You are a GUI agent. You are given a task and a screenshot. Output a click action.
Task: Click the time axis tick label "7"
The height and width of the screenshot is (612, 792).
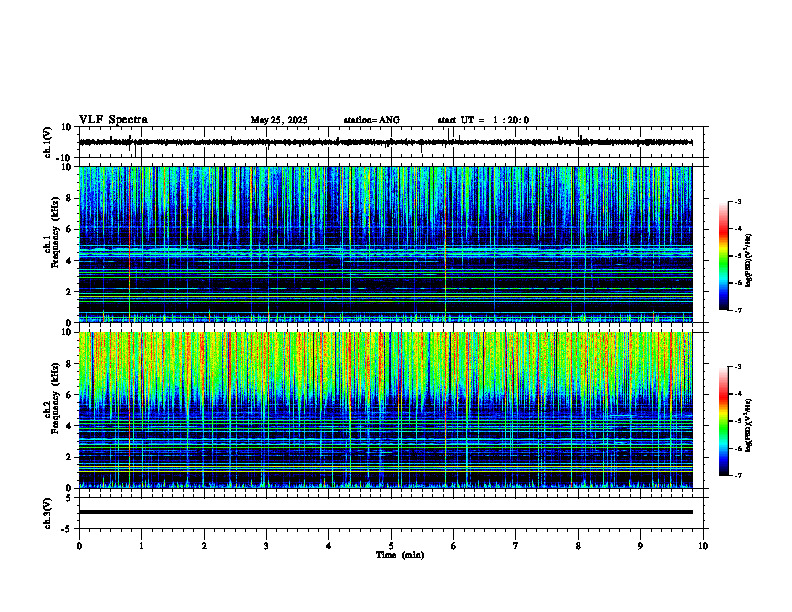tap(516, 546)
